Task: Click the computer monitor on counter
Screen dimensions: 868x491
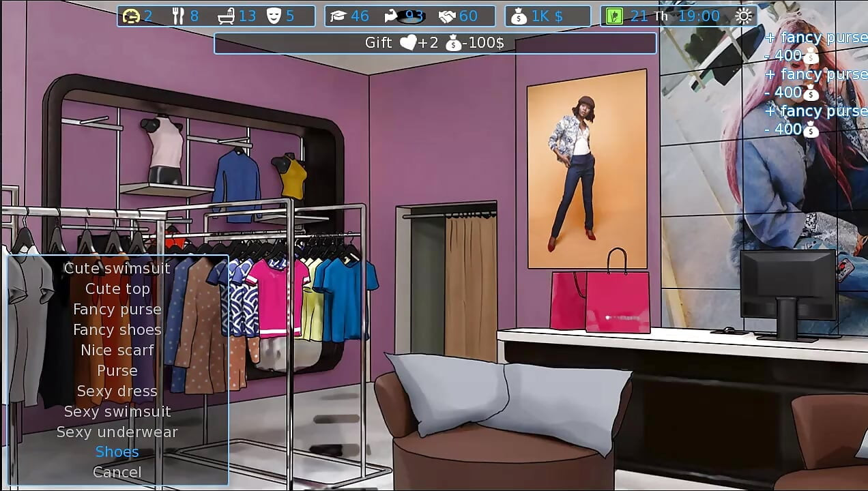Action: tap(788, 295)
